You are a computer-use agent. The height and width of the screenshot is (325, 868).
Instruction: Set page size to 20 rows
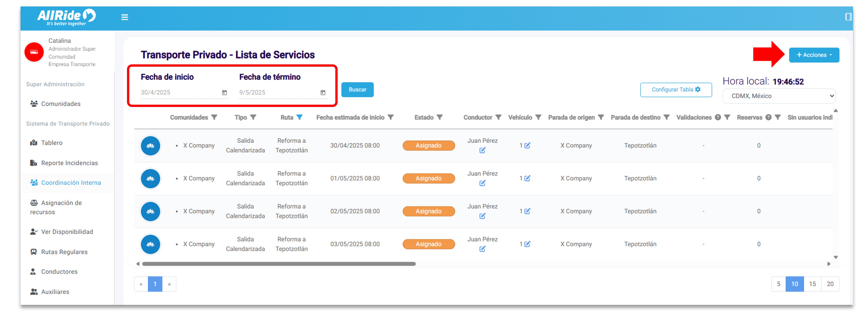tap(830, 284)
